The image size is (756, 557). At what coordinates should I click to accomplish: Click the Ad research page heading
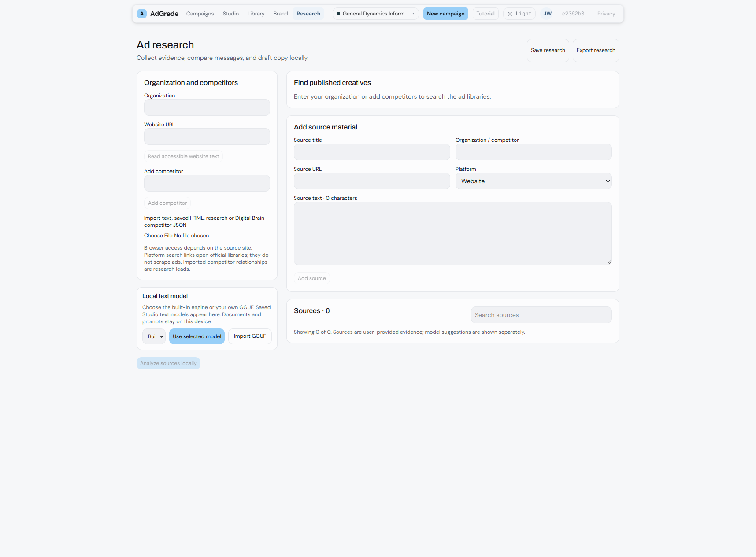tap(165, 45)
